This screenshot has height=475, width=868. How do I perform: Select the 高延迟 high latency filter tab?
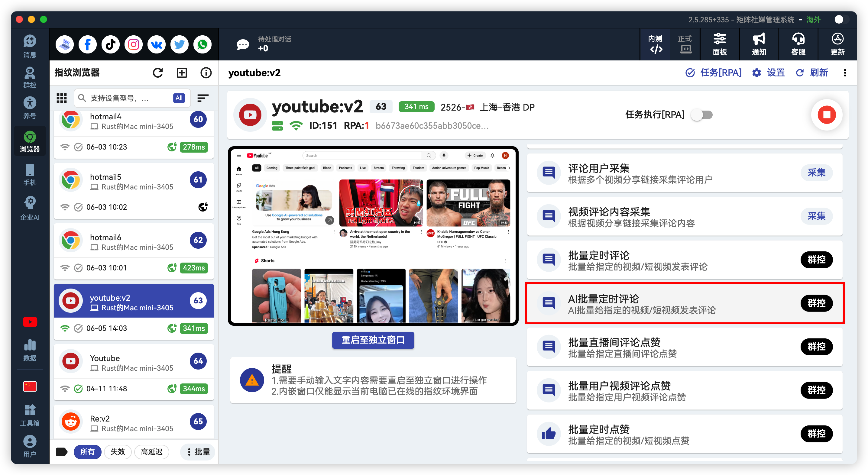(152, 452)
